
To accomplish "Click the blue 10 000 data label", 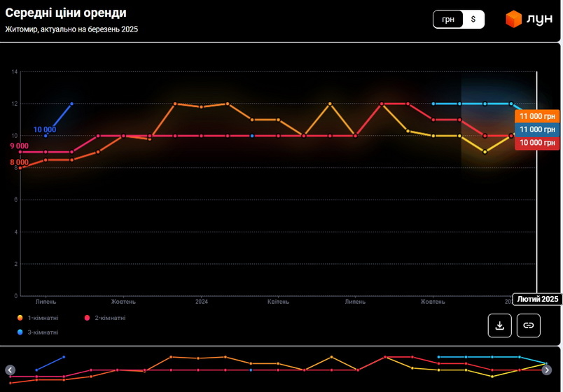I will point(45,129).
